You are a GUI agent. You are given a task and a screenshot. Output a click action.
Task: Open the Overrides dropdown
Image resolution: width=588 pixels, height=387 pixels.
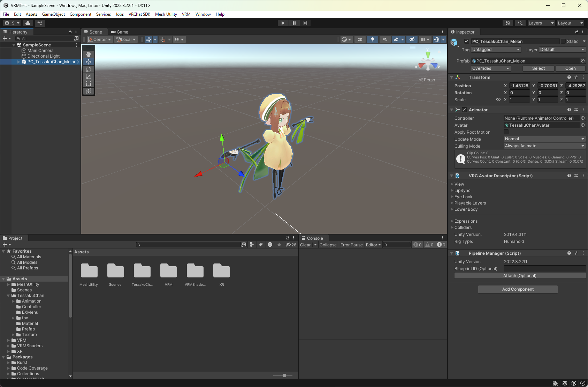pyautogui.click(x=491, y=68)
